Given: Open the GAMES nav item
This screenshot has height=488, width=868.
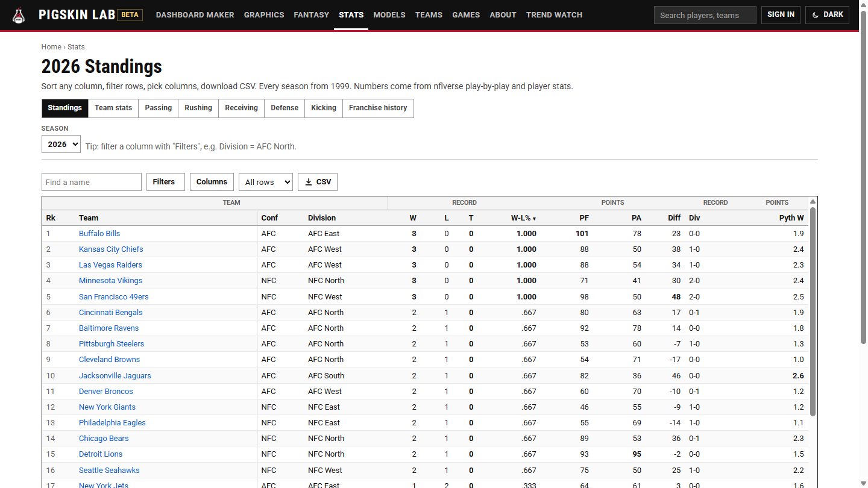Looking at the screenshot, I should click(466, 15).
